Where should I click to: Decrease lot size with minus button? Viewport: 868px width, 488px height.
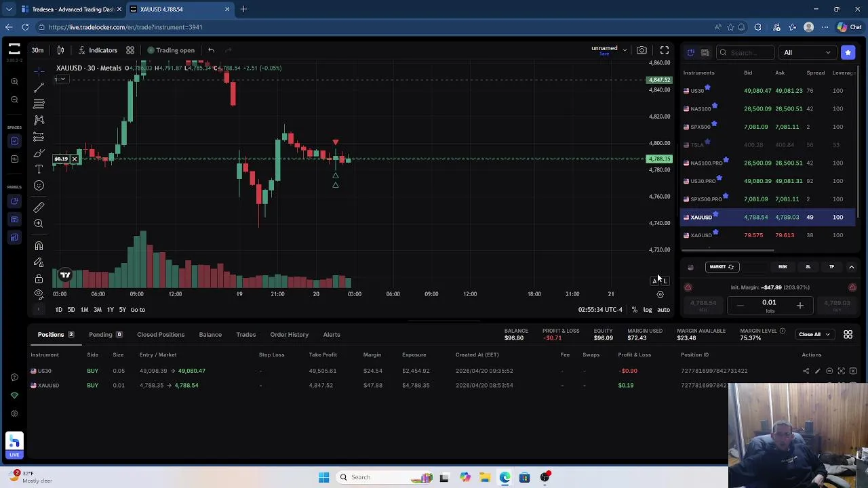[740, 306]
